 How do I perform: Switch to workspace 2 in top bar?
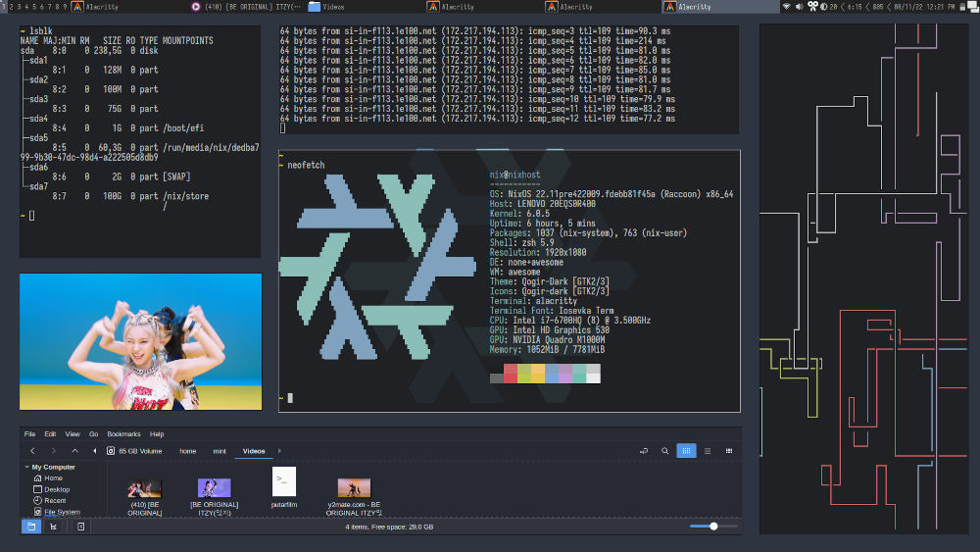(11, 6)
